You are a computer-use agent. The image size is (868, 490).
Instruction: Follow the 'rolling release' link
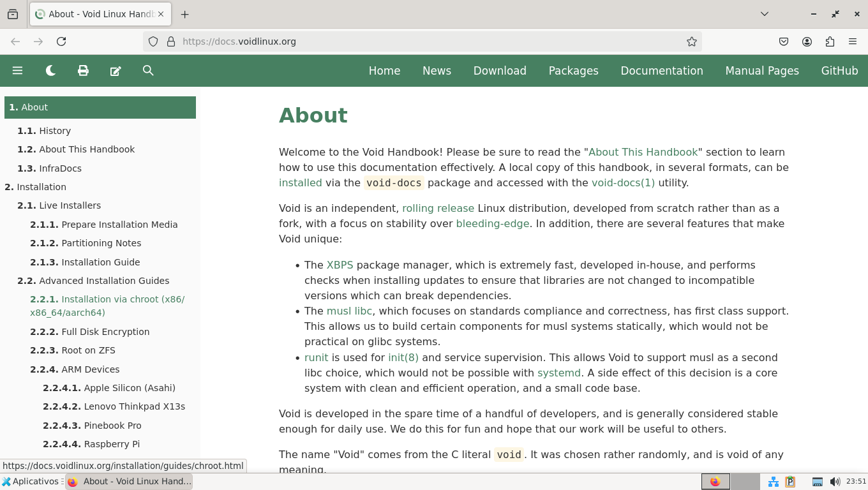click(x=438, y=209)
